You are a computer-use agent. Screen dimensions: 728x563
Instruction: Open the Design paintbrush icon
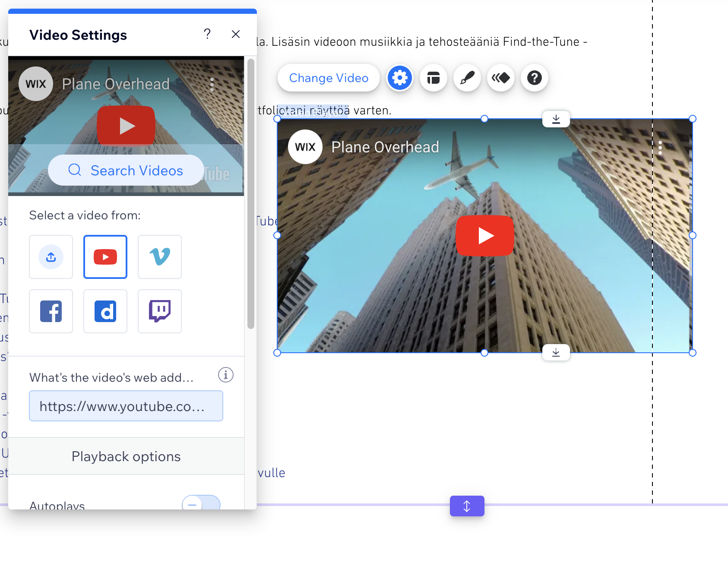(x=467, y=78)
